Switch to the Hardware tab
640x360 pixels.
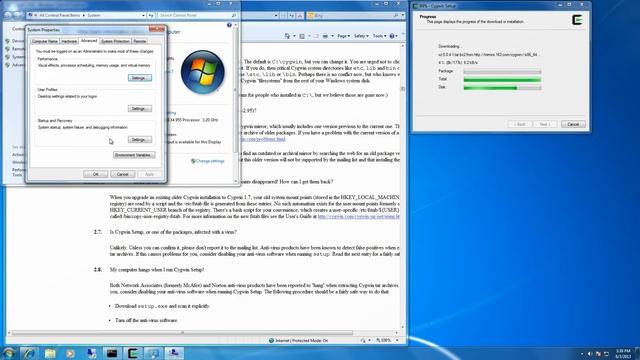coord(69,41)
